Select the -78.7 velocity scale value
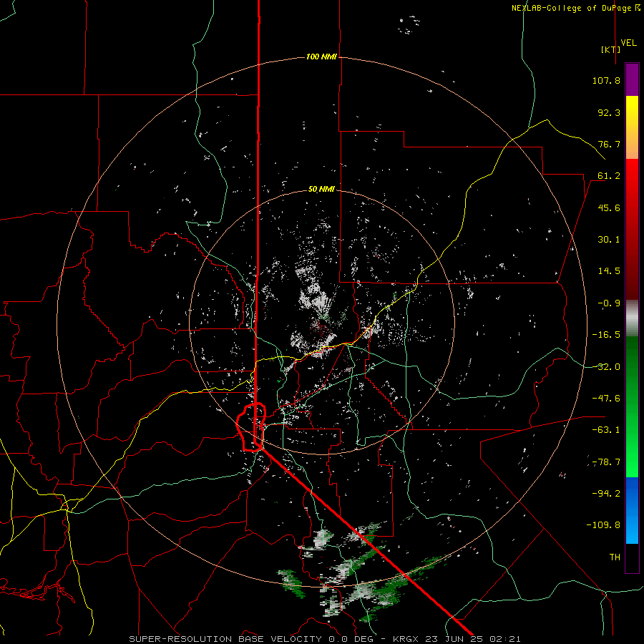The height and width of the screenshot is (644, 644). coord(606,462)
